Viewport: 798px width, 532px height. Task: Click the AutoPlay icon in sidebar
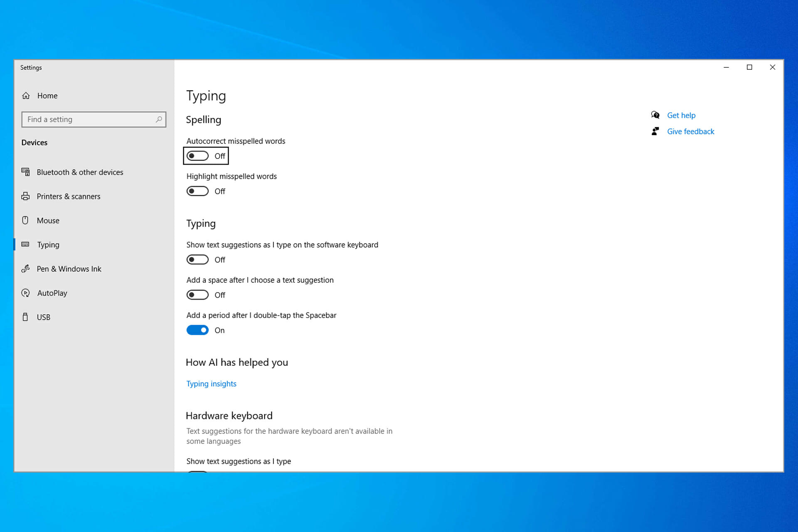25,293
